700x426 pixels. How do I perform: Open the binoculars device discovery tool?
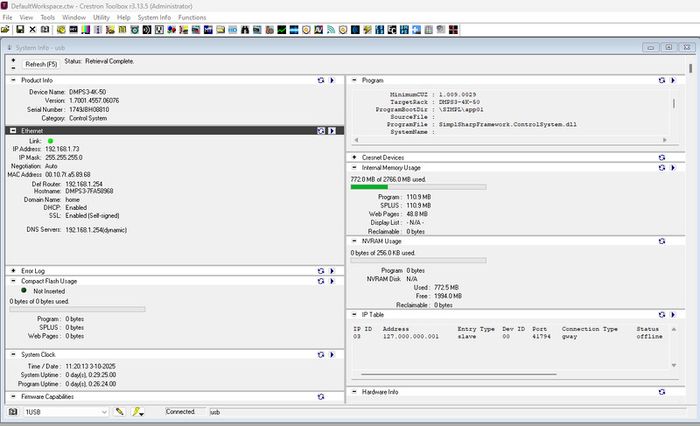tap(245, 29)
